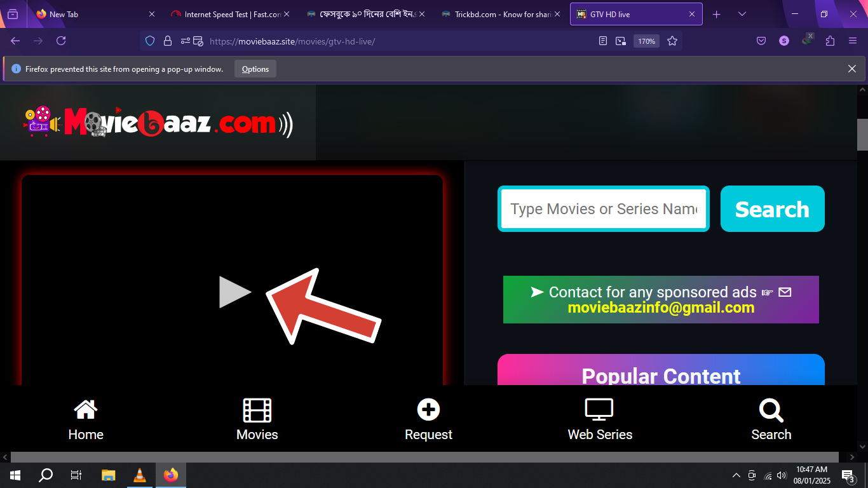Click the magnifier Search icon in bottom navigation
The height and width of the screenshot is (488, 868).
tap(771, 410)
